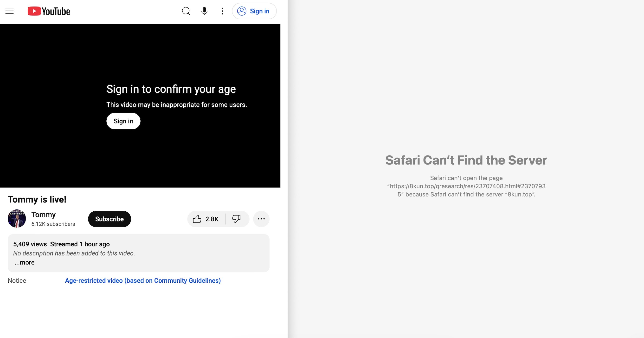Open the Age-restricted video notice link

143,280
